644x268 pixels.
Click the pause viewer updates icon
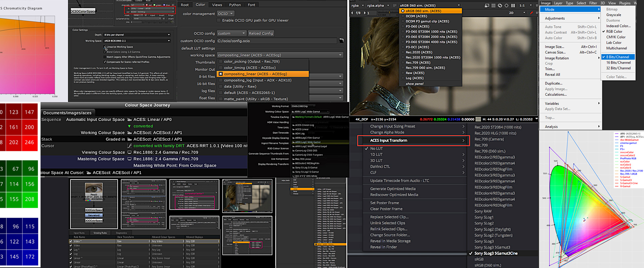click(513, 5)
